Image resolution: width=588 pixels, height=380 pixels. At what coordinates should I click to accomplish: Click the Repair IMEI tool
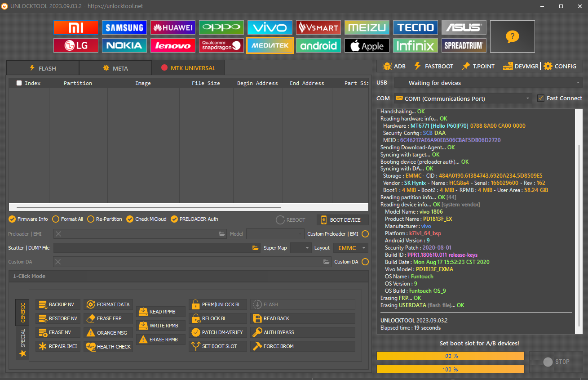[58, 346]
